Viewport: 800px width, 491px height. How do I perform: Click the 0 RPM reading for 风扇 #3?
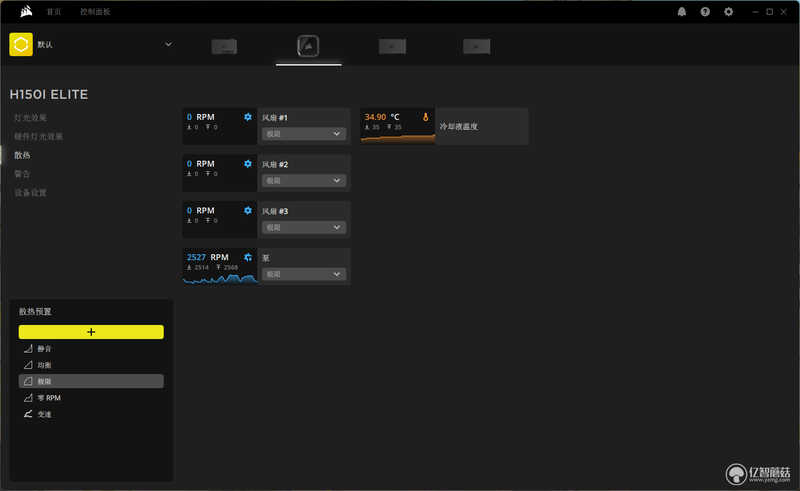[201, 210]
